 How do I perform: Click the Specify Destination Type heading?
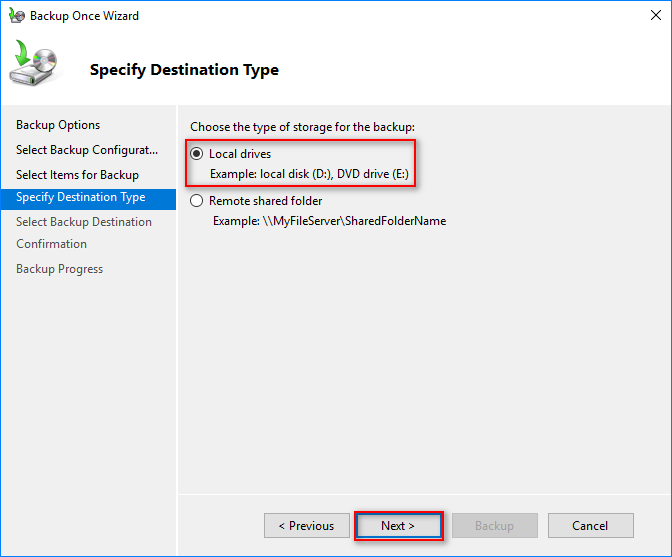[x=184, y=70]
